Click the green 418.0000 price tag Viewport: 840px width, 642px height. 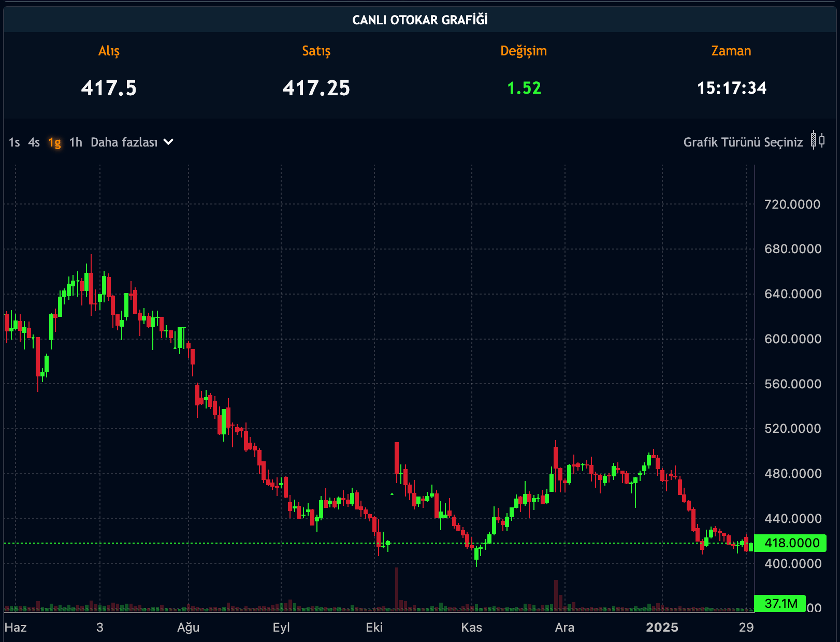coord(790,543)
